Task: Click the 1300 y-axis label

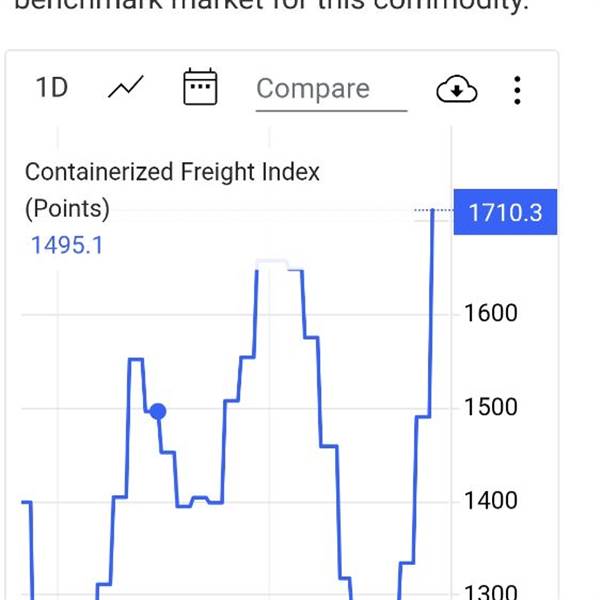Action: (x=491, y=592)
